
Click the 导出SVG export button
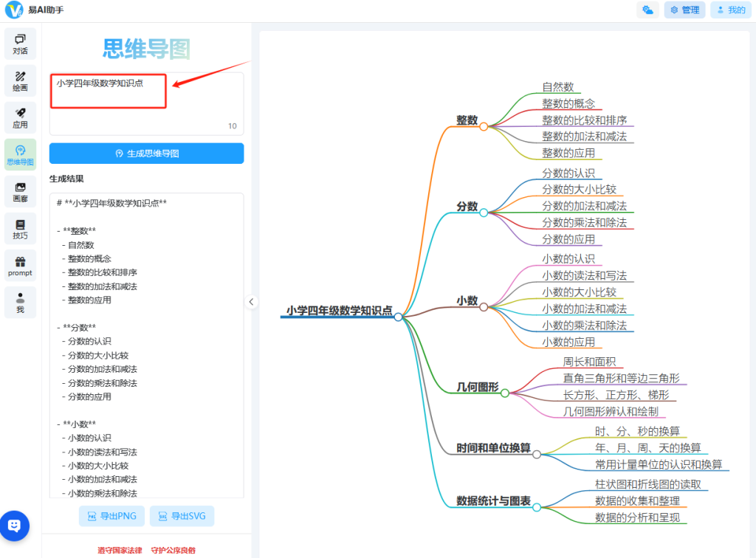tap(182, 516)
